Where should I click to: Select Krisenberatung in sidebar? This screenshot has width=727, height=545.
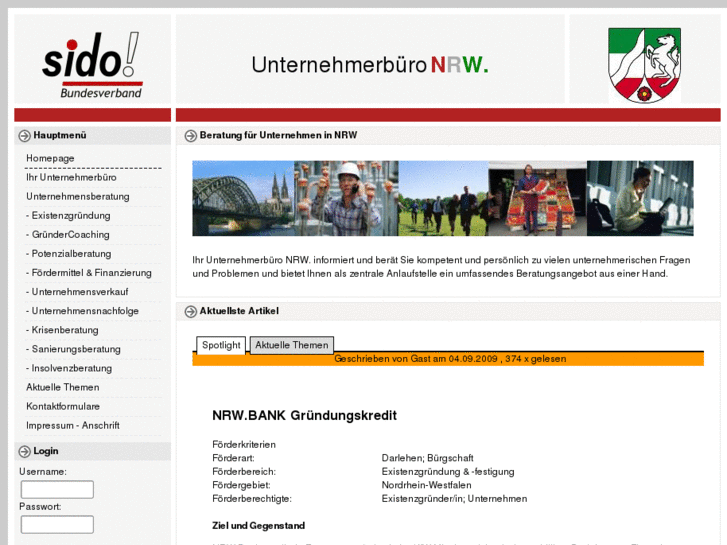[62, 330]
